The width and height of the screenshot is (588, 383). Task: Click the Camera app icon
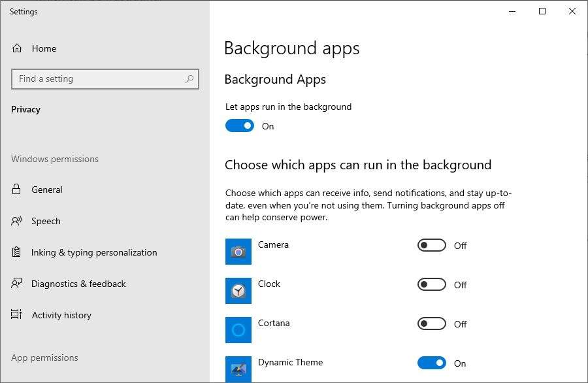pyautogui.click(x=238, y=252)
